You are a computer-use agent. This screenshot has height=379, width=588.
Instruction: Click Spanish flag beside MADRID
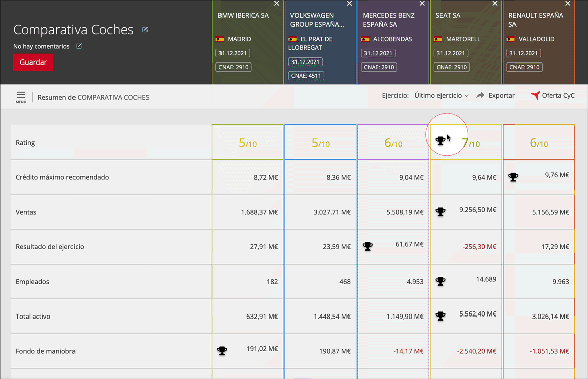[220, 39]
